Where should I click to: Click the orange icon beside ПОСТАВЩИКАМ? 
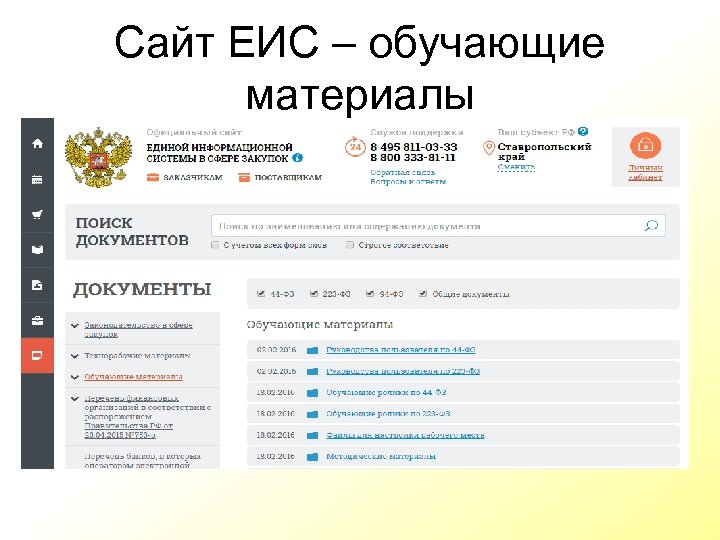click(244, 177)
